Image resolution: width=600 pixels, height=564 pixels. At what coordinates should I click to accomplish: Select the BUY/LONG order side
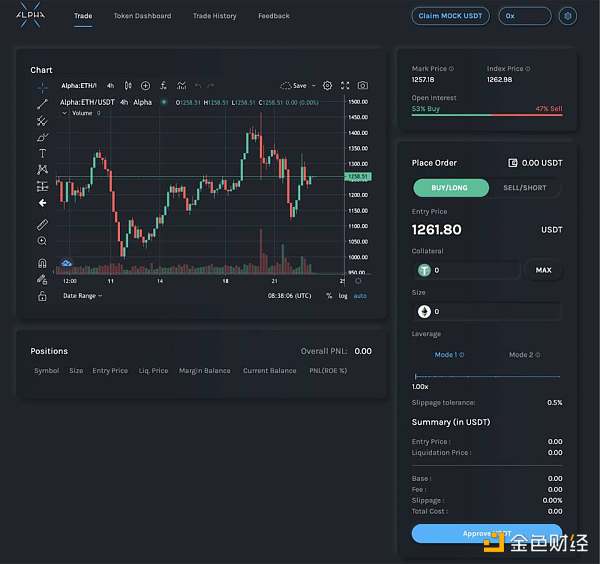click(x=451, y=188)
